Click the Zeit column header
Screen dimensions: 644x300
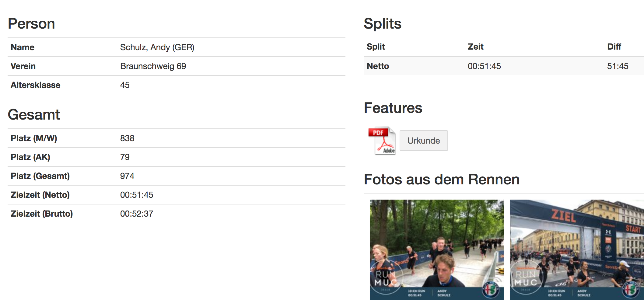tap(475, 47)
